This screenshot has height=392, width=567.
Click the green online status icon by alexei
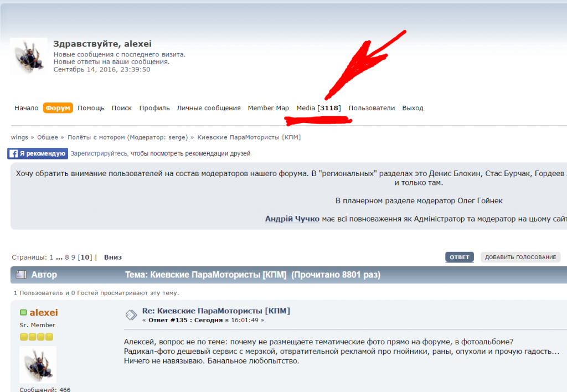coord(23,313)
